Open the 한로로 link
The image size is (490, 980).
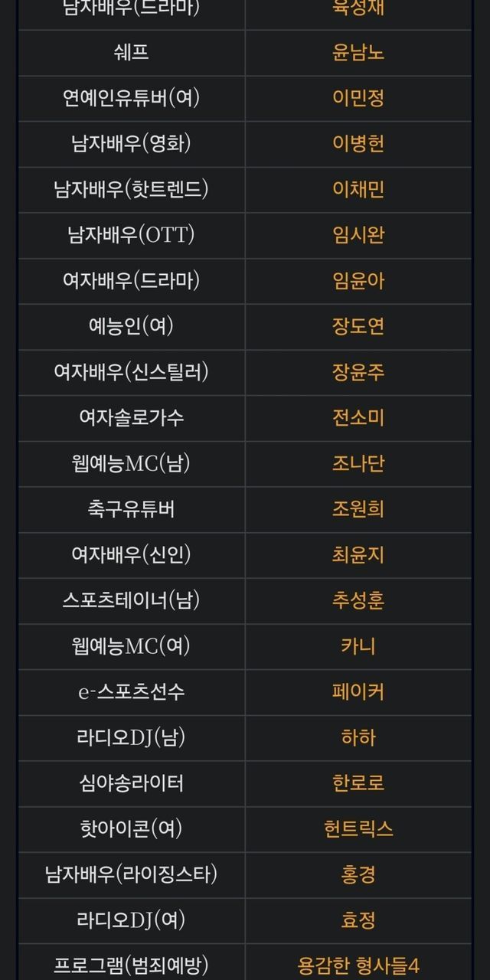coord(358,783)
